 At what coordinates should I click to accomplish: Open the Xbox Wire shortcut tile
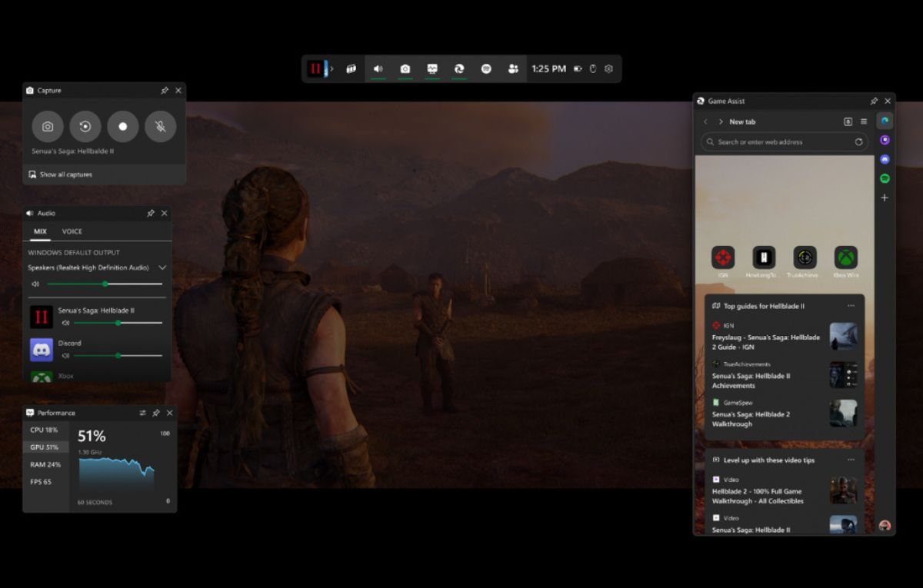click(x=845, y=258)
